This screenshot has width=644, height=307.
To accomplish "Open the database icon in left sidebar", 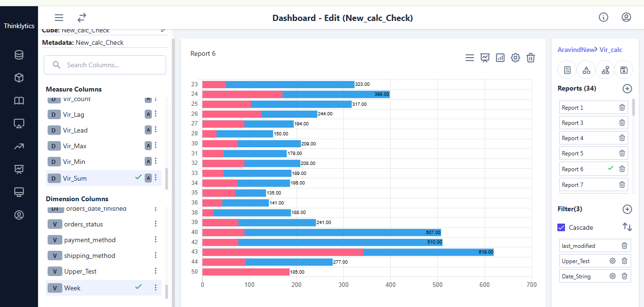I will click(x=19, y=55).
